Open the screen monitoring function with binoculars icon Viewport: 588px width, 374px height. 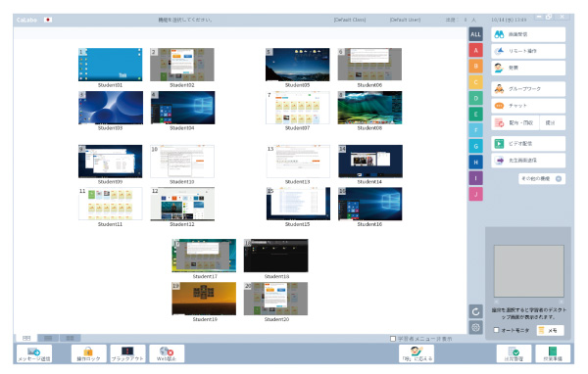(528, 34)
